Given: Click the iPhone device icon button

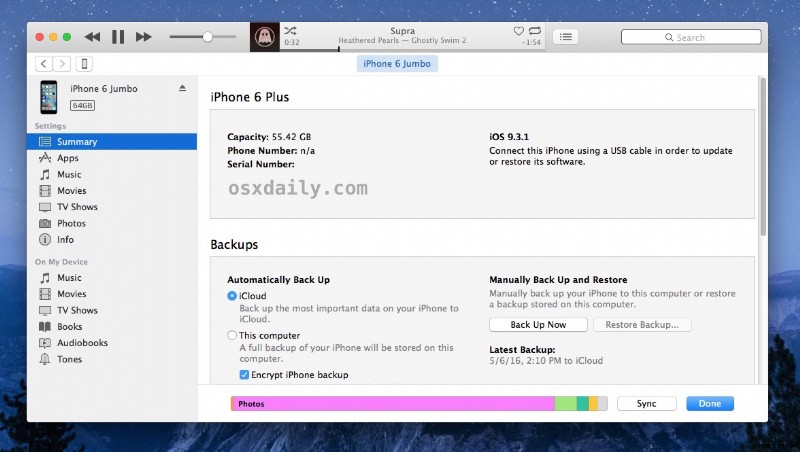Looking at the screenshot, I should coord(84,64).
